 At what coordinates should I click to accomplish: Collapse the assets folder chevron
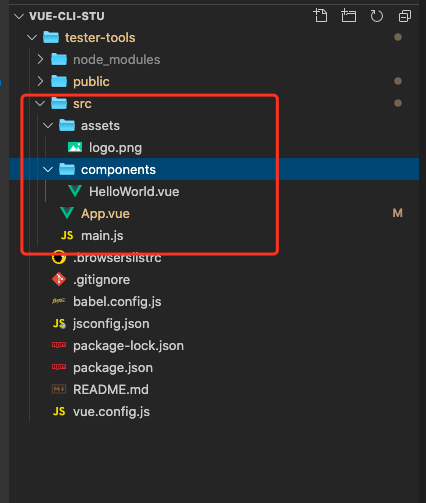pos(48,125)
